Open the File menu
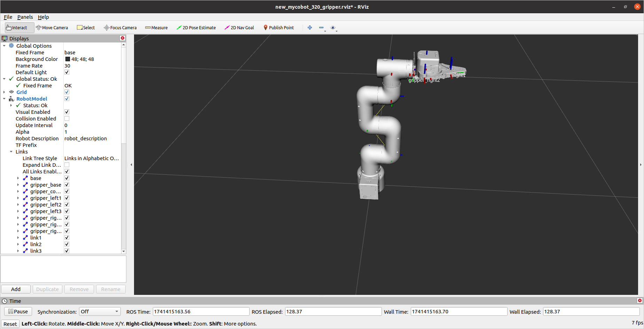 pos(8,17)
